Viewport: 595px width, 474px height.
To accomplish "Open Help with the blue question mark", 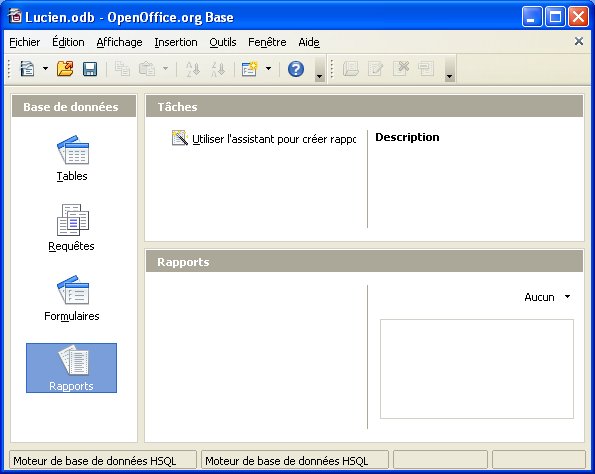I will (296, 69).
